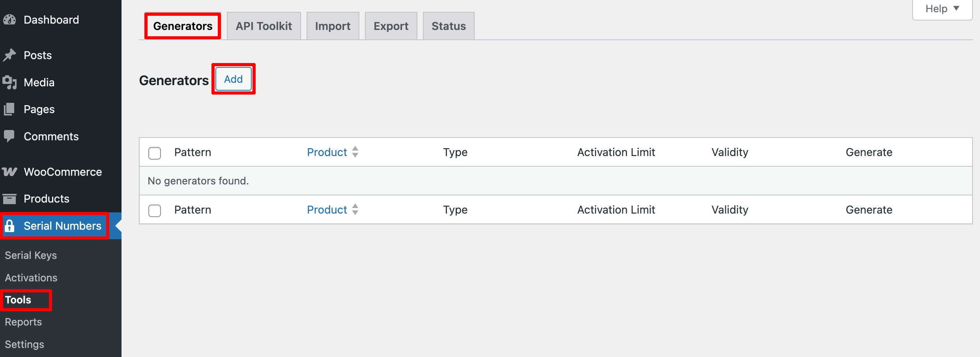Click the Generators page heading
Viewport: 980px width, 357px height.
174,80
